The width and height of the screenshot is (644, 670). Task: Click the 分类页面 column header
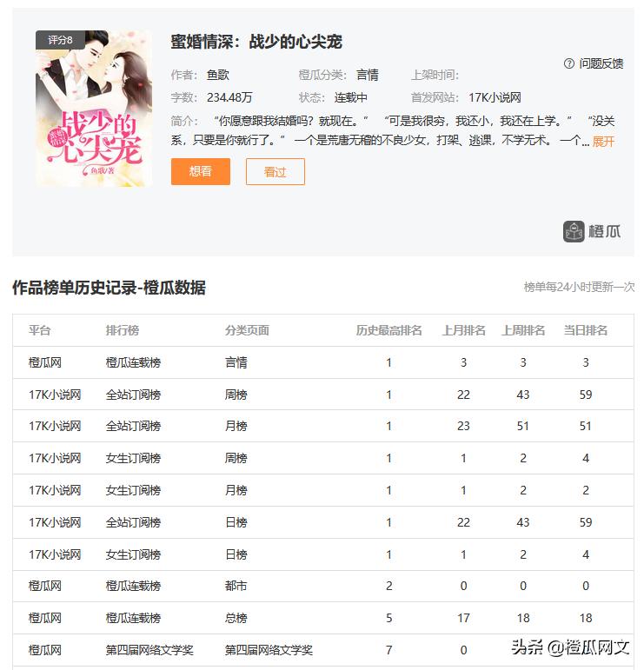(x=247, y=330)
